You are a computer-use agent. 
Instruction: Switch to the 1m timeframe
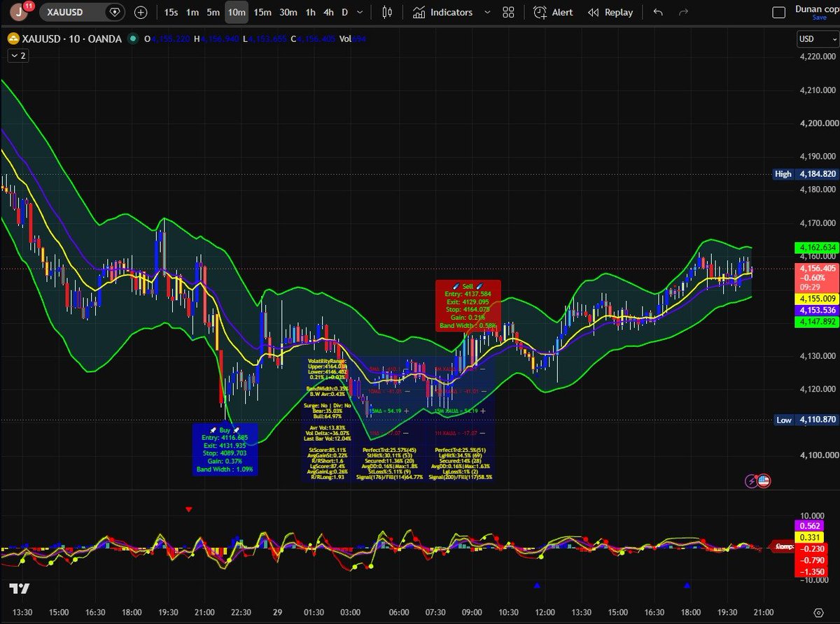click(192, 12)
